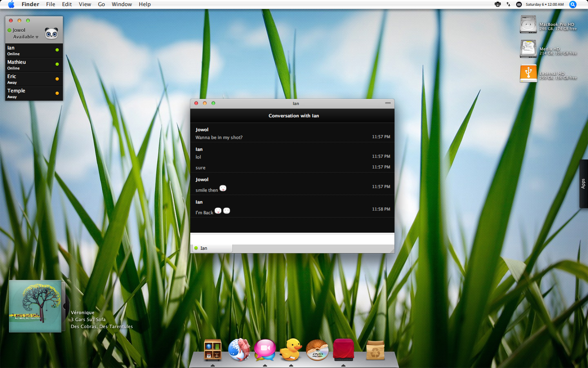
Task: Click the artist name 3 Gars Su'l Sofa
Action: tap(88, 319)
